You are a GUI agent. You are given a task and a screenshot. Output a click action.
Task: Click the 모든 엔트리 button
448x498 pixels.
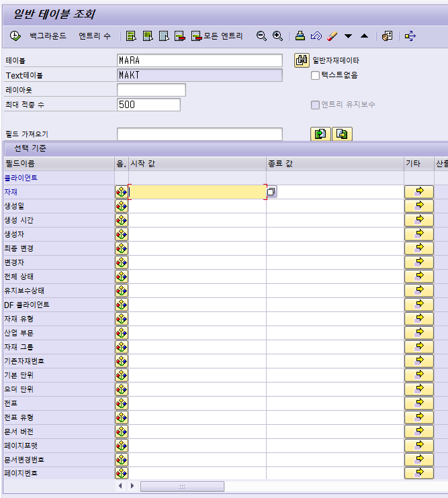tap(217, 36)
